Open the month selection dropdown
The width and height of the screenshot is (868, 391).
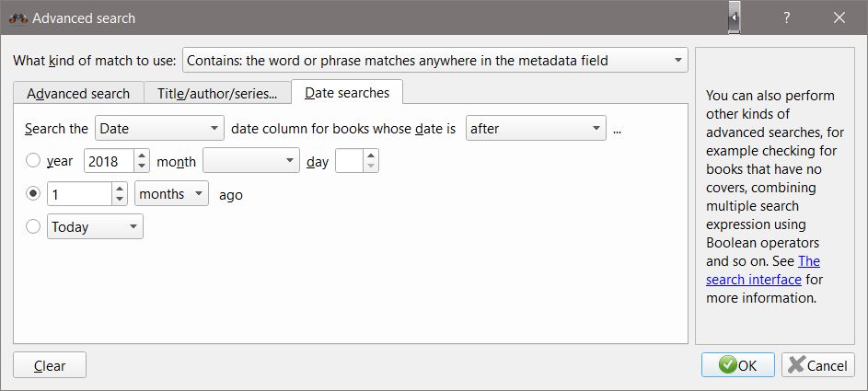pyautogui.click(x=251, y=161)
